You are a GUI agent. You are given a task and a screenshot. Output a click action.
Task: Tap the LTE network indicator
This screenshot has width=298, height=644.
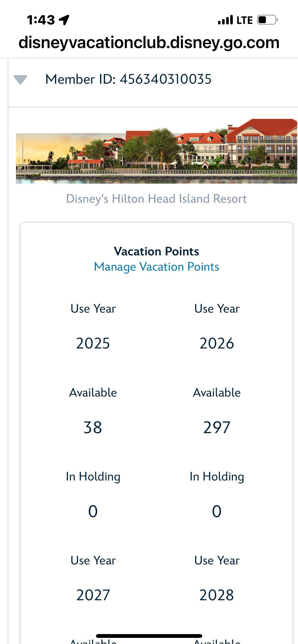(245, 20)
